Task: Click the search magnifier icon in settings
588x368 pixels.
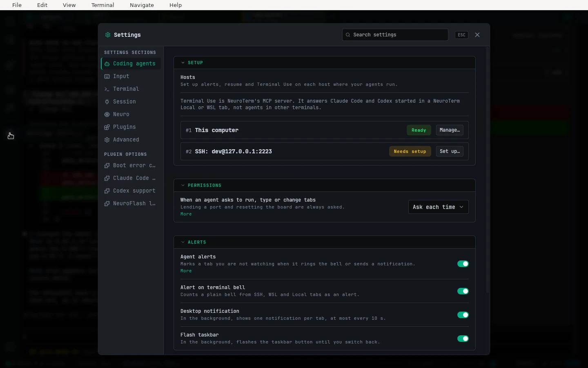Action: [348, 35]
